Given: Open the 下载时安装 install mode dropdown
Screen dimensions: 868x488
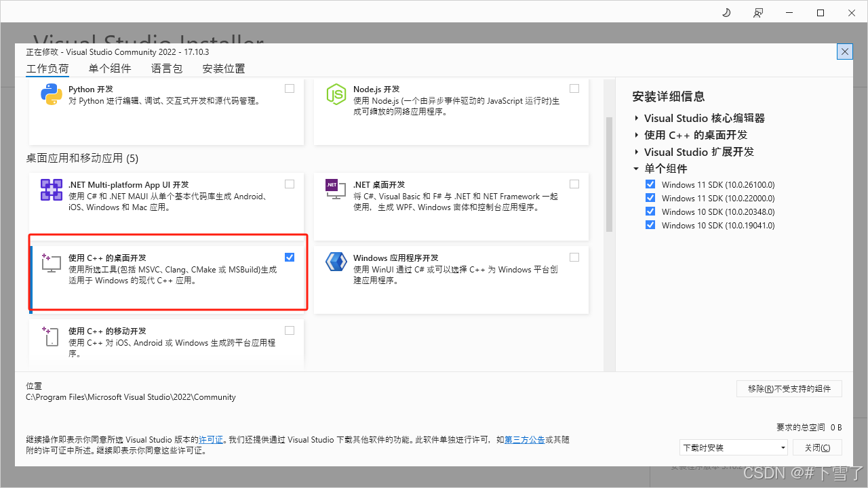Looking at the screenshot, I should point(734,447).
